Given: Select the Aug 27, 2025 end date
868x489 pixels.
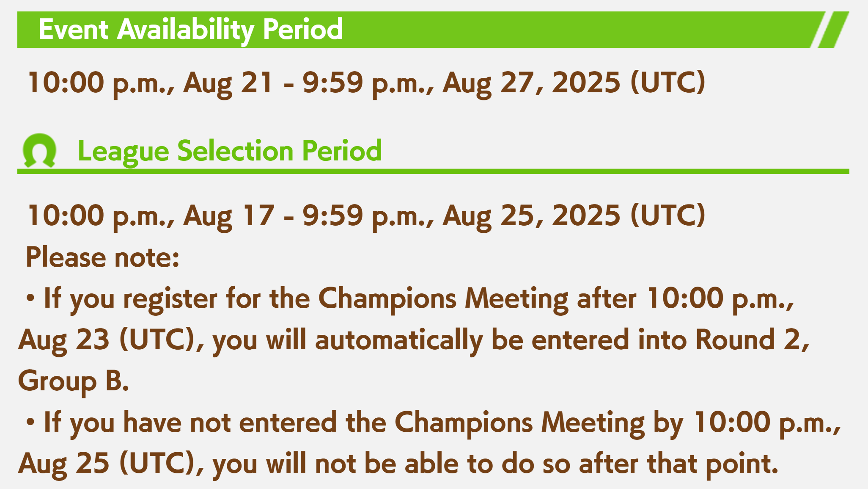Looking at the screenshot, I should (531, 83).
